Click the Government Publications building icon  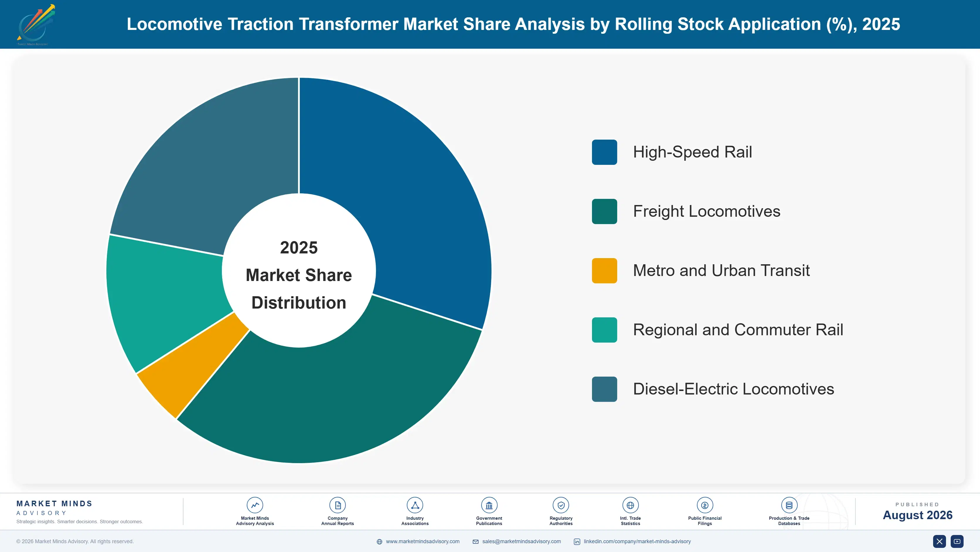click(x=489, y=505)
